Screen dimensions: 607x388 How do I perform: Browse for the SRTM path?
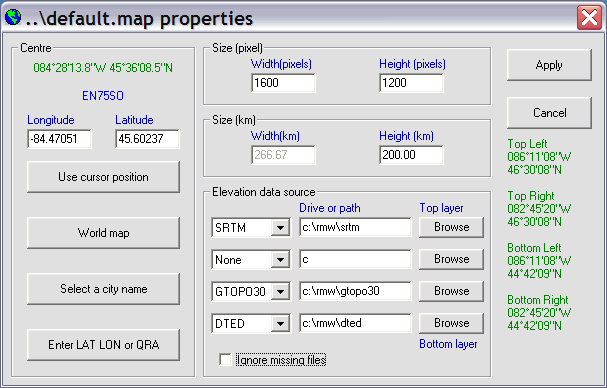pyautogui.click(x=451, y=227)
